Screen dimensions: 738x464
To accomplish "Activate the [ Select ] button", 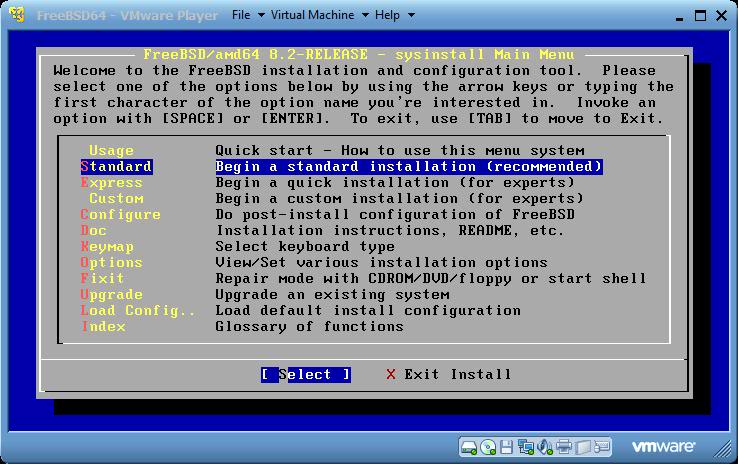I will (x=306, y=375).
